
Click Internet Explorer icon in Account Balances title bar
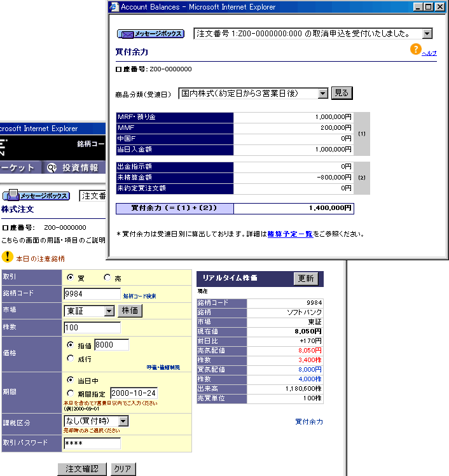pyautogui.click(x=114, y=7)
